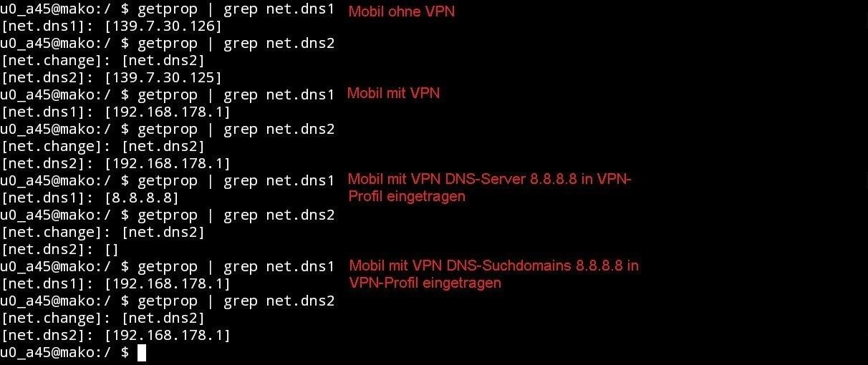Click the last [net.dns2]: [192.168.178.1] output
The width and height of the screenshot is (868, 365).
[115, 336]
